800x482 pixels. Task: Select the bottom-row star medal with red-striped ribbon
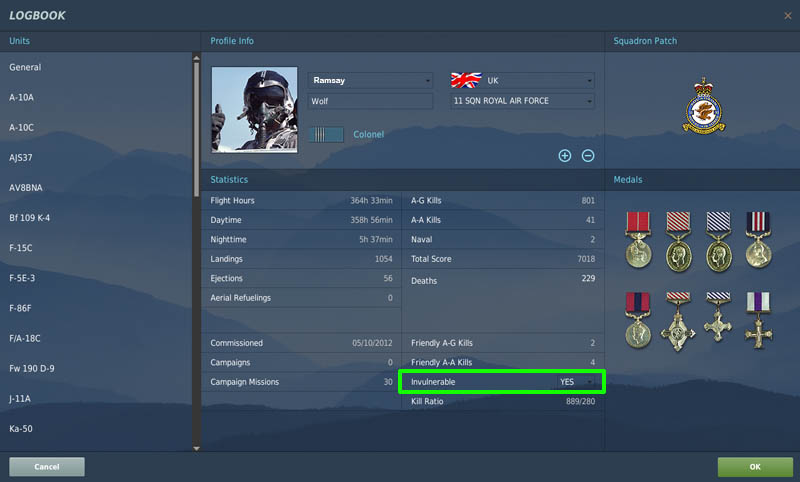(678, 321)
